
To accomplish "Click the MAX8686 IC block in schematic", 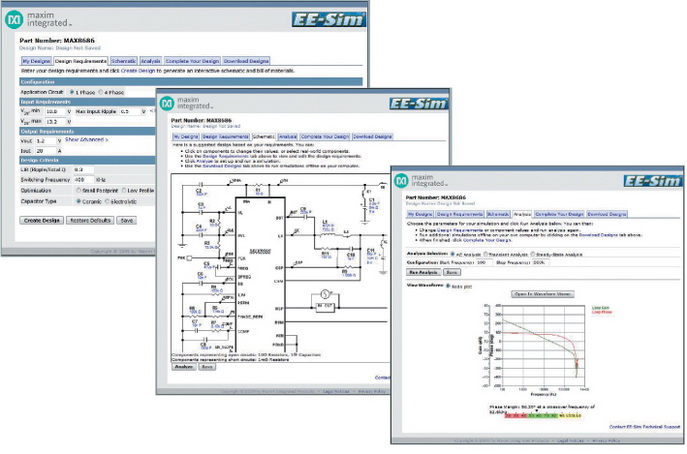I will [x=260, y=274].
